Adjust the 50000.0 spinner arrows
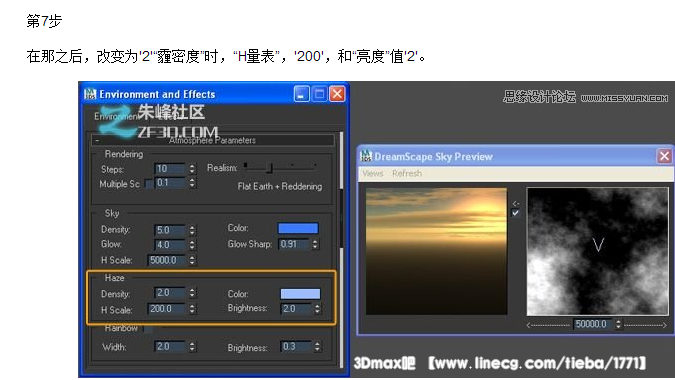The height and width of the screenshot is (380, 675). pyautogui.click(x=618, y=324)
